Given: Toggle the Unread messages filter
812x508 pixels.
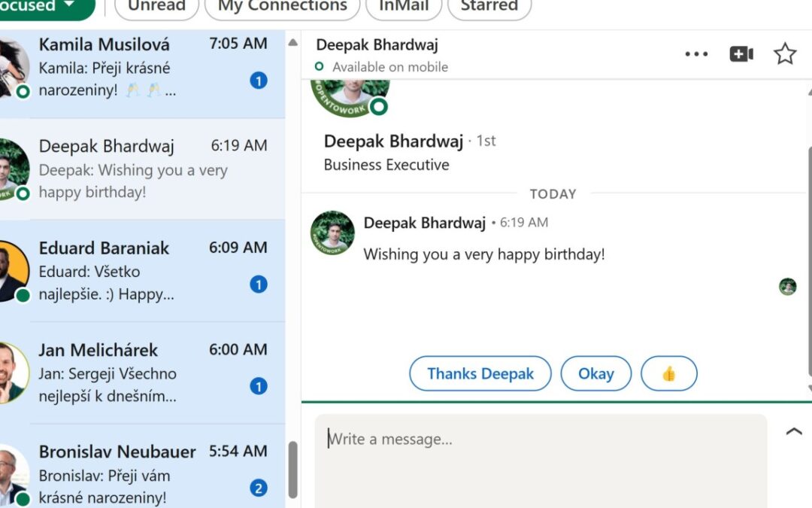Looking at the screenshot, I should coord(156,5).
